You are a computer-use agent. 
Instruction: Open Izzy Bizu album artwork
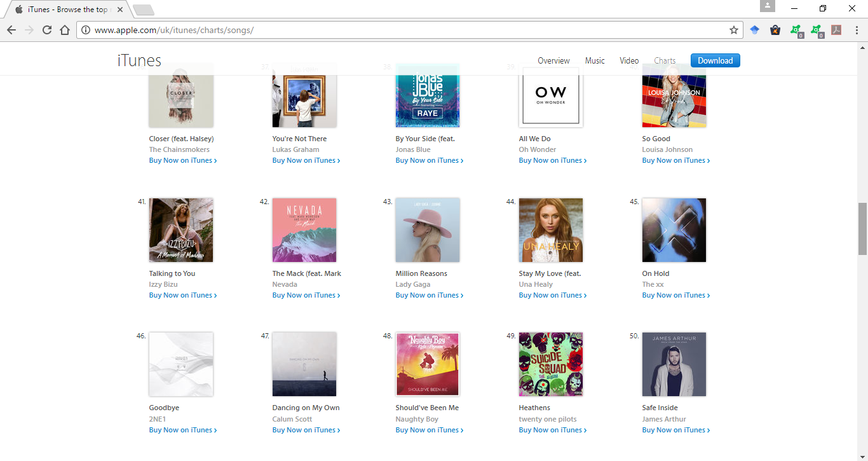pyautogui.click(x=181, y=230)
